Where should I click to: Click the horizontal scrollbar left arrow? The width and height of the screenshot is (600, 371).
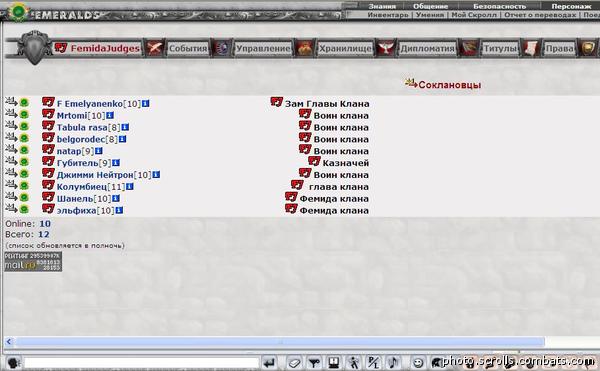pos(9,342)
